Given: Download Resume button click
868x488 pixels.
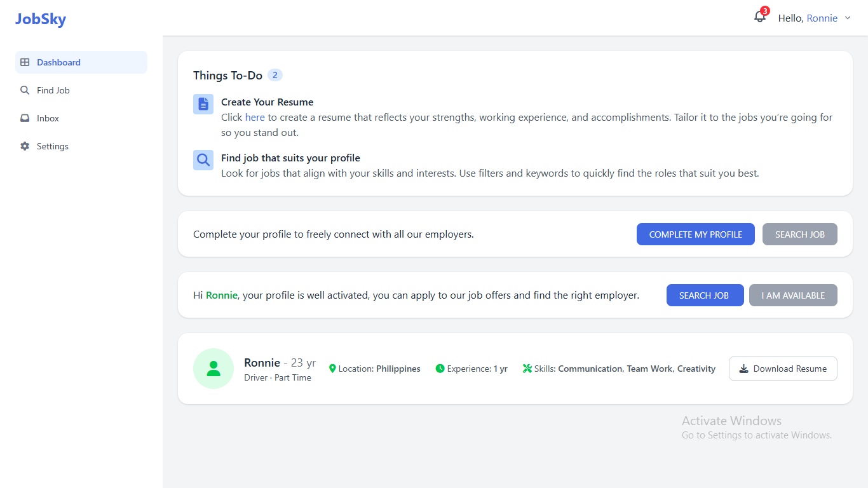Looking at the screenshot, I should point(782,369).
